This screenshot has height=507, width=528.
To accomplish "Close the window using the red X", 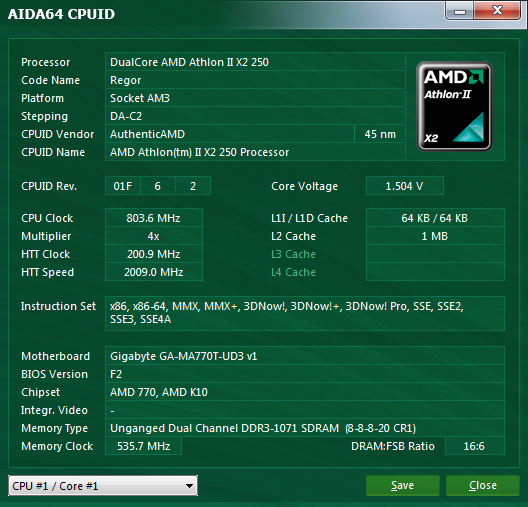I will click(x=497, y=11).
